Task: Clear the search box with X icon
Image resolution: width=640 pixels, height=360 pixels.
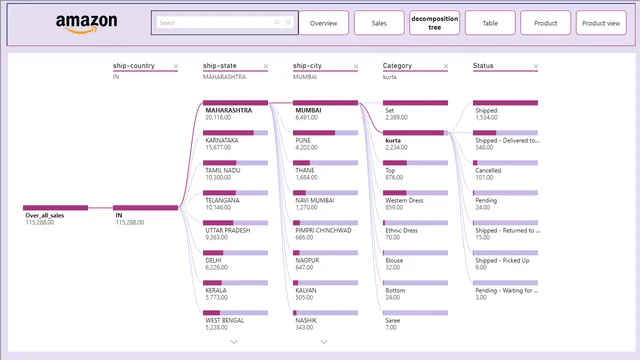Action: [288, 22]
